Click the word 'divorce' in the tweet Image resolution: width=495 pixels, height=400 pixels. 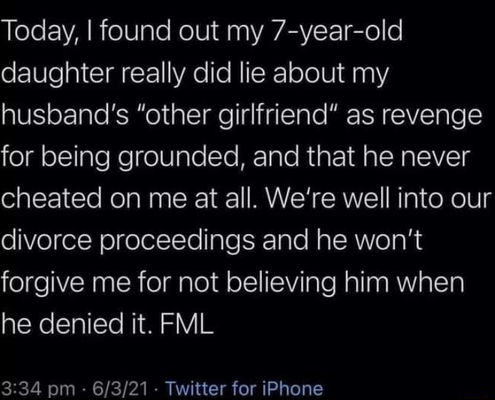(46, 241)
